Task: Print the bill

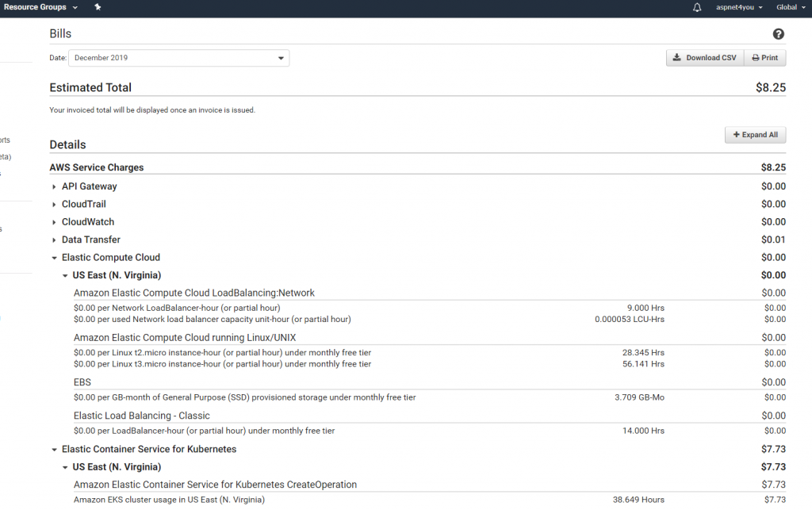Action: click(x=765, y=58)
